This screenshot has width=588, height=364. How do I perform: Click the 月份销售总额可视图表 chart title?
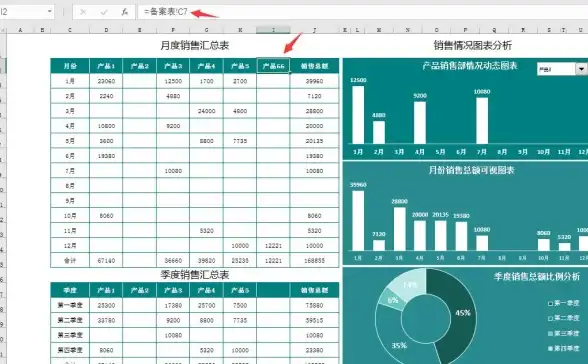click(471, 170)
